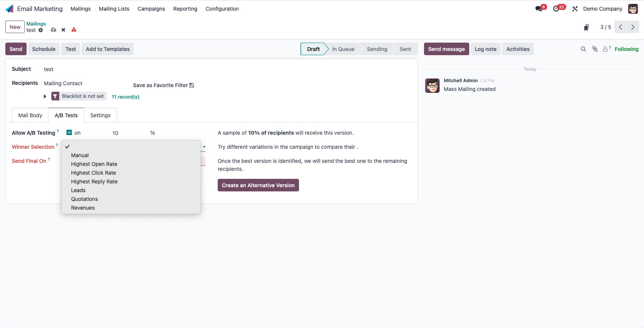Click the Test button
Viewport: 644px width, 328px height.
pyautogui.click(x=71, y=49)
